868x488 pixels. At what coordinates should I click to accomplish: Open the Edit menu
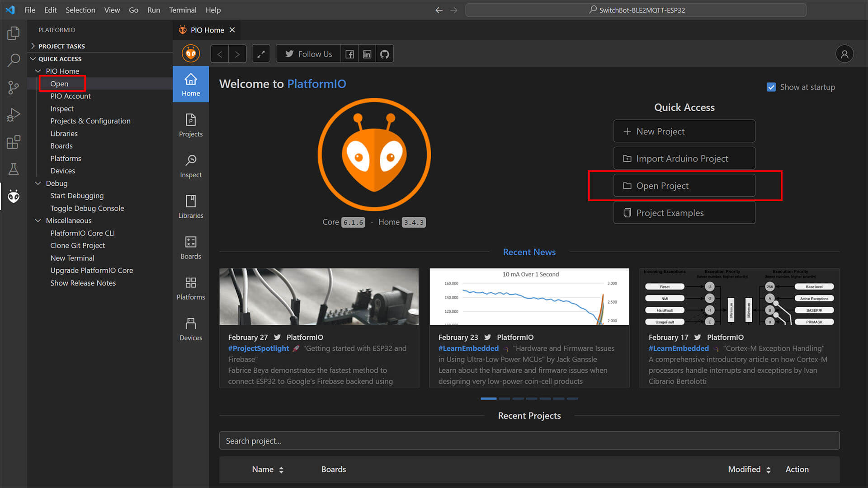(51, 10)
